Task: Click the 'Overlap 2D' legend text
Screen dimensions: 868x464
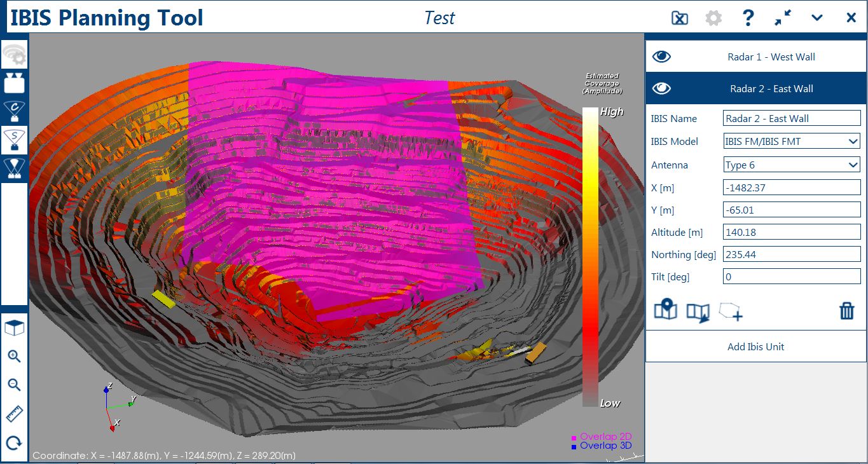Action: tap(606, 437)
